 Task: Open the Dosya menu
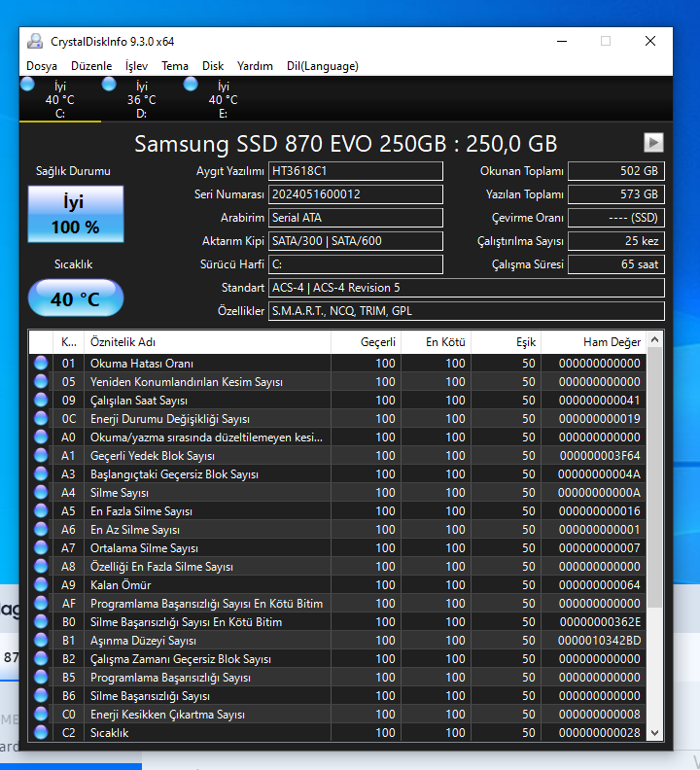(42, 66)
